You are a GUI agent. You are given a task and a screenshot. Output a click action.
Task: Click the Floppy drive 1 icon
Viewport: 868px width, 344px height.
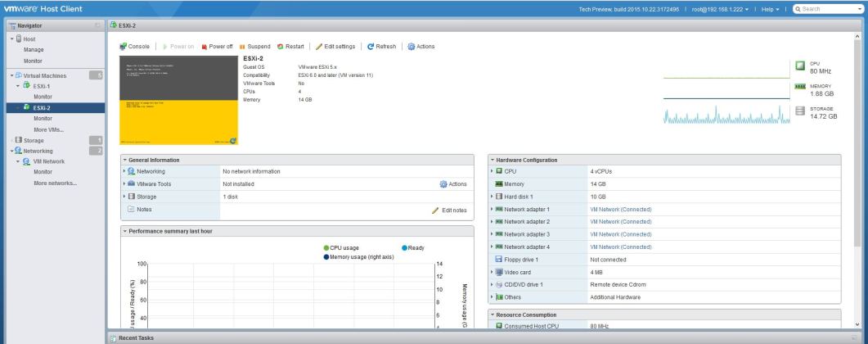(499, 260)
